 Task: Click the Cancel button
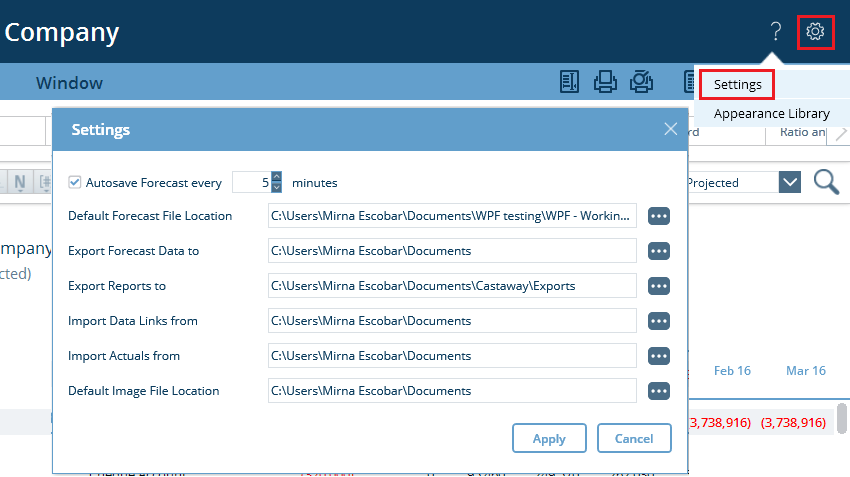634,438
